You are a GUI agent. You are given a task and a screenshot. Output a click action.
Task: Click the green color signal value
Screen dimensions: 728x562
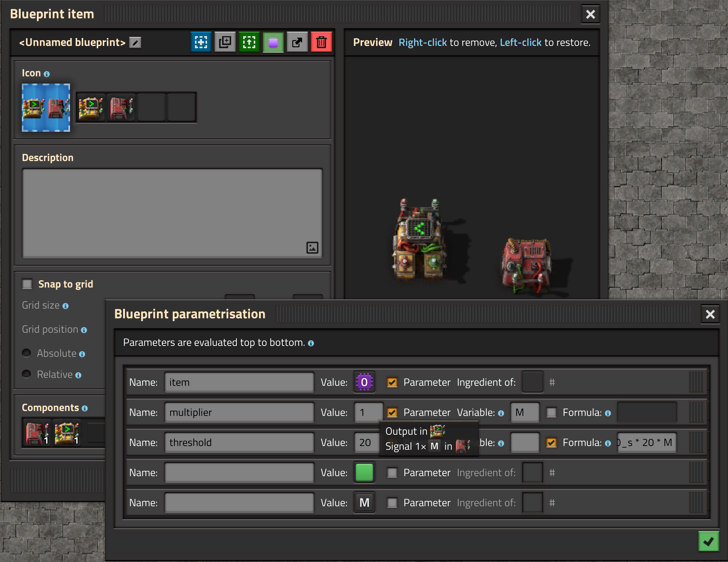click(x=364, y=473)
